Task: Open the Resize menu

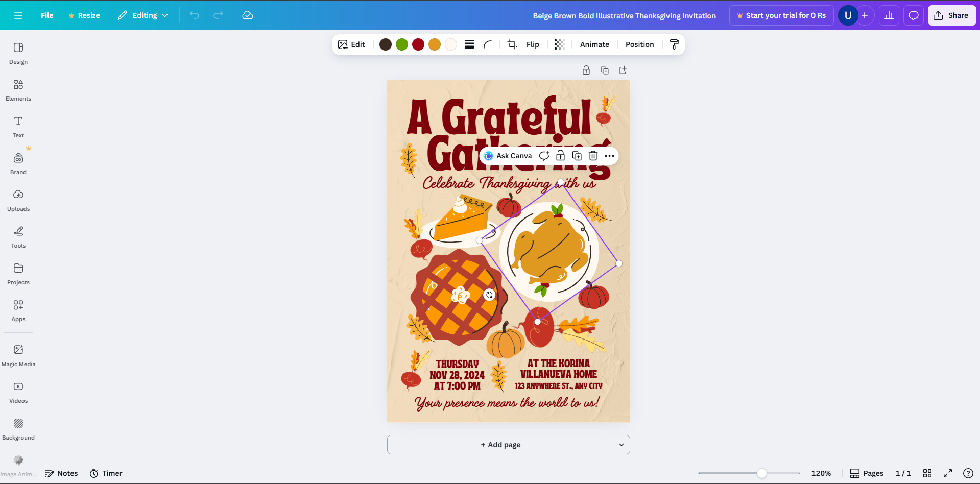Action: click(x=84, y=15)
